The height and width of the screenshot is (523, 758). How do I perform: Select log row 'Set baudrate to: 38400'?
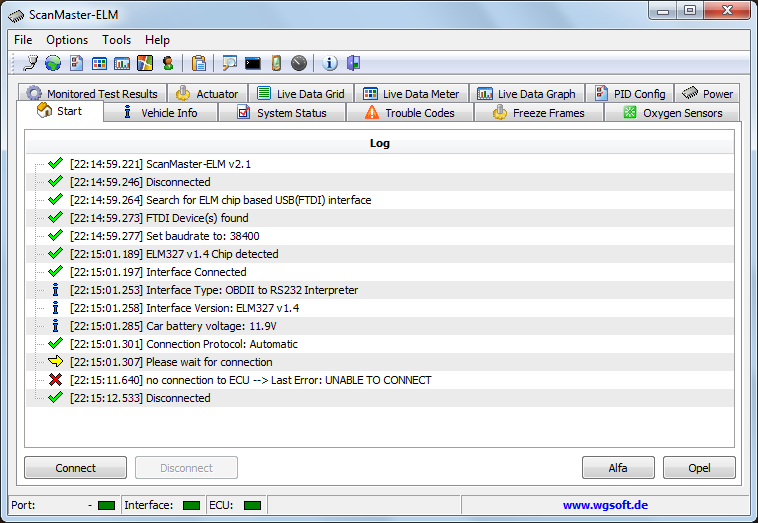[379, 236]
